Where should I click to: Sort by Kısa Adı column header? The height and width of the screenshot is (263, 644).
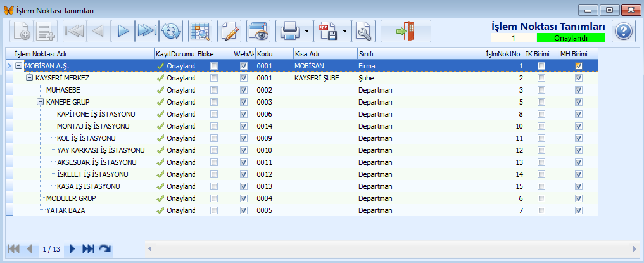point(325,54)
